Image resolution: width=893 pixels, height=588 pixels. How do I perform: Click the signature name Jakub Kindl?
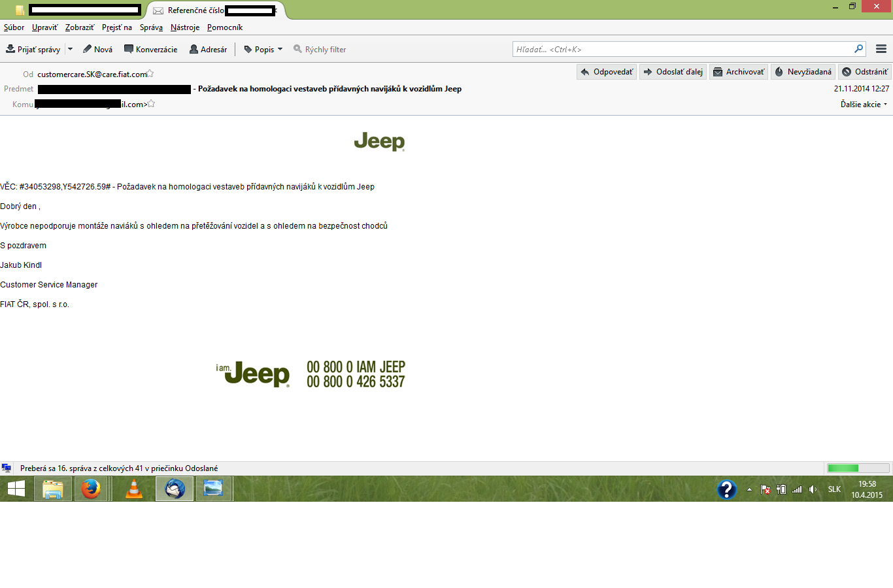click(x=21, y=265)
